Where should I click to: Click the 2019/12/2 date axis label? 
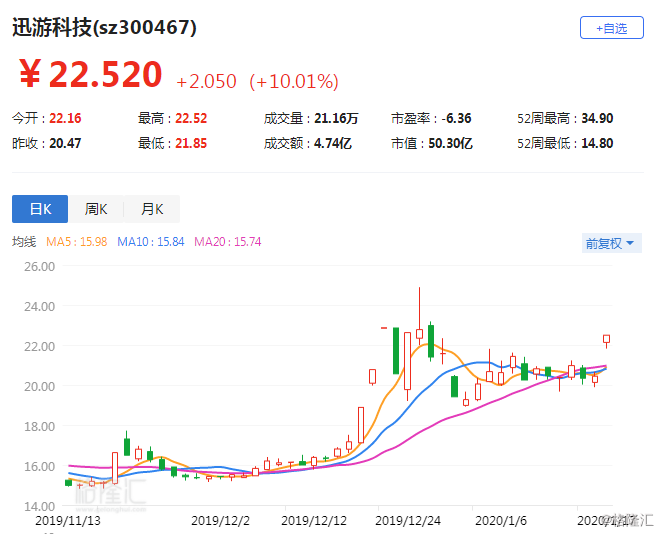[x=220, y=521]
